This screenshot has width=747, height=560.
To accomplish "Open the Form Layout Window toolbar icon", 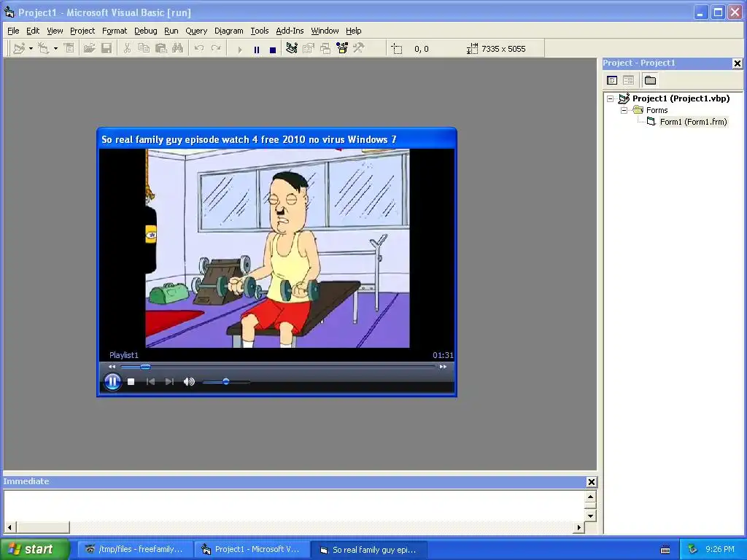I will click(x=325, y=49).
